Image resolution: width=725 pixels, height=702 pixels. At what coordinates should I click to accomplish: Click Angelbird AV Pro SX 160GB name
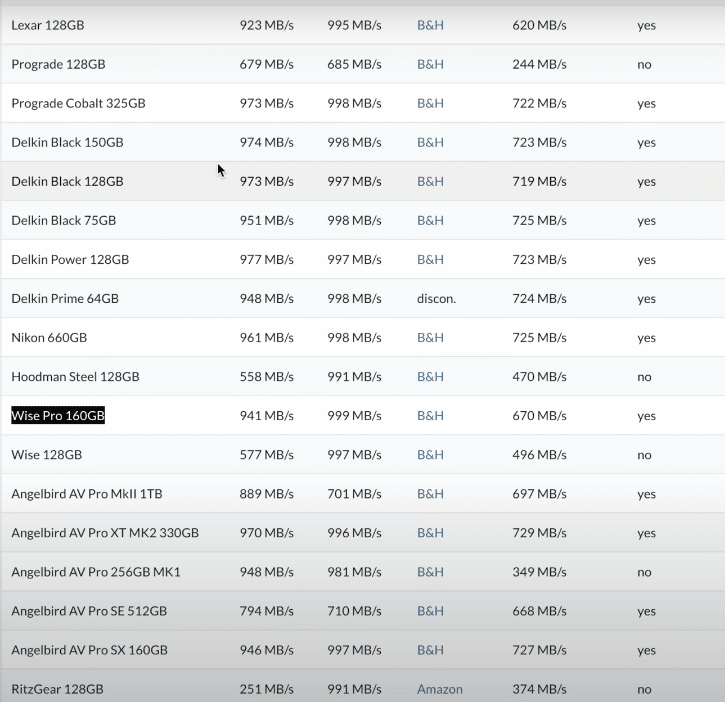pos(90,650)
